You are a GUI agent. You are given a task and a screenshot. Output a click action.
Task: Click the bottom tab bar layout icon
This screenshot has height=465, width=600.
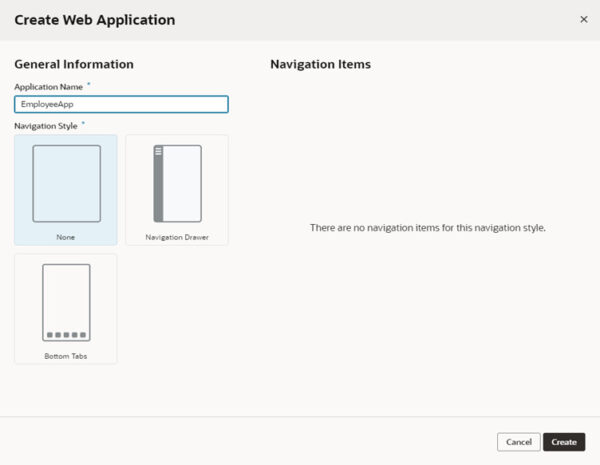(x=66, y=302)
